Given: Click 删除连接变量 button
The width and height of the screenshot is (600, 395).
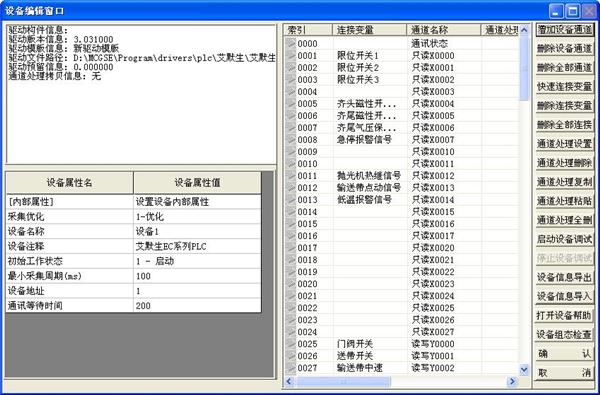Looking at the screenshot, I should (564, 106).
